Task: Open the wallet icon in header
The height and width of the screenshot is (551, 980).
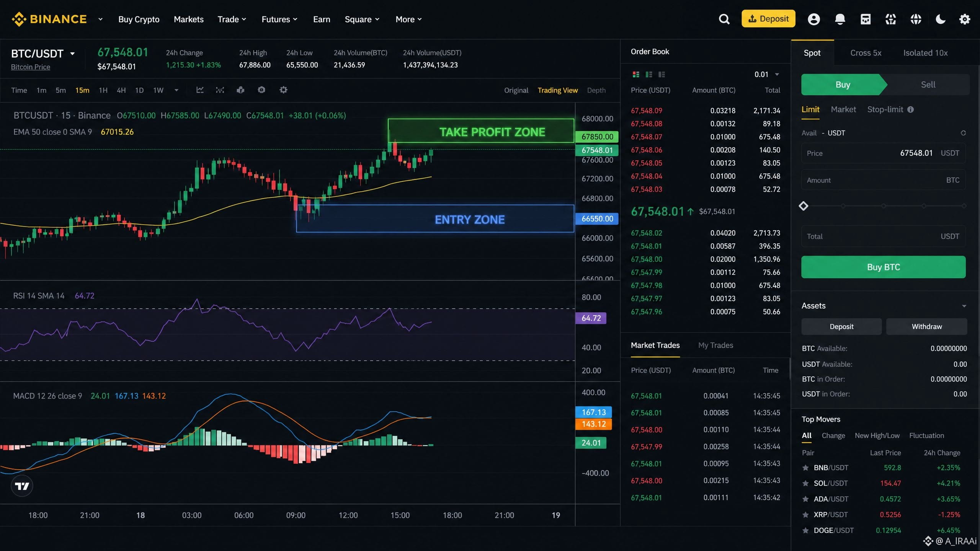Action: pyautogui.click(x=865, y=19)
